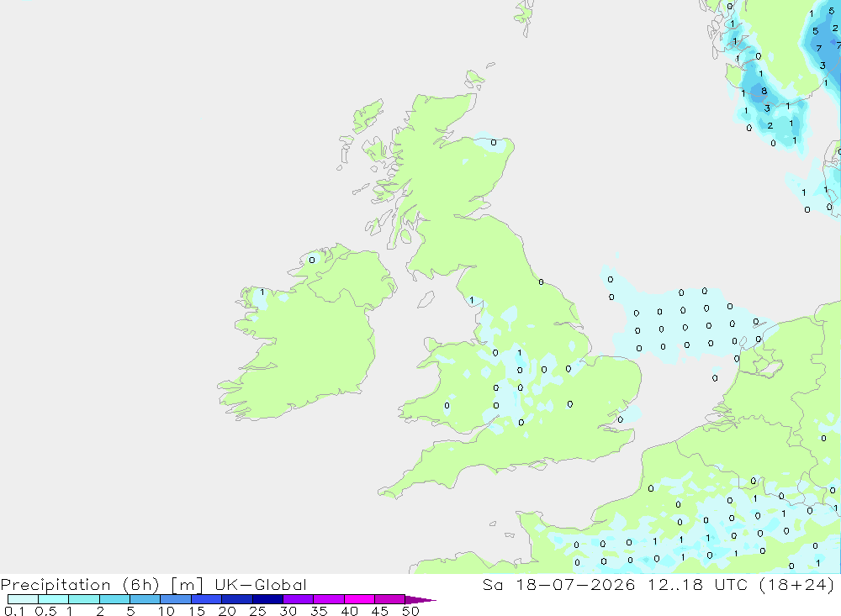This screenshot has height=616, width=841.
Task: Click the "10" legend scale label
Action: [x=167, y=611]
